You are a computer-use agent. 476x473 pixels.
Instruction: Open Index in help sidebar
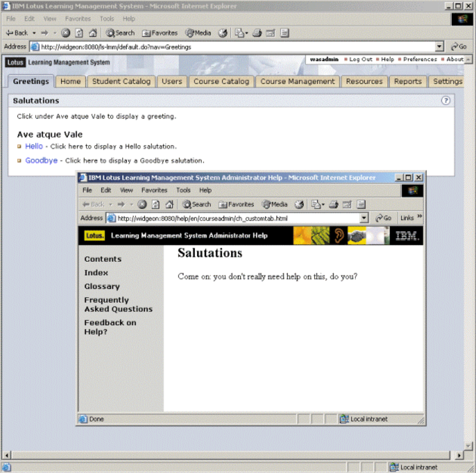point(96,273)
